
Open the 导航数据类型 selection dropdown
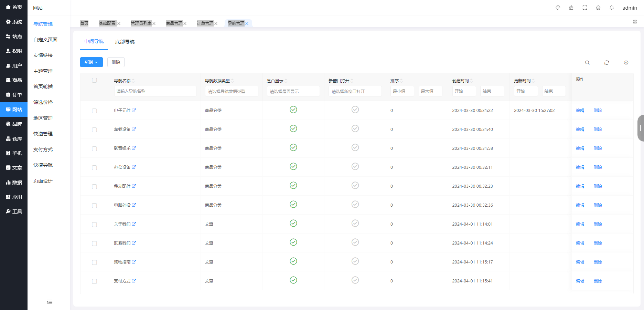tap(232, 91)
